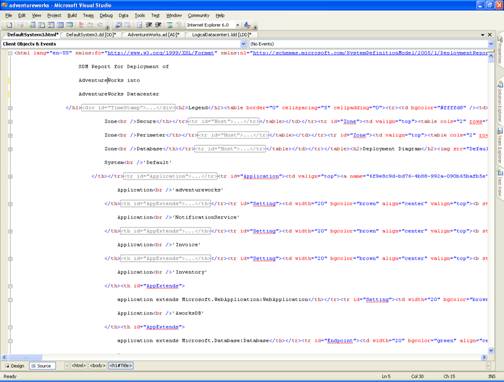Switch to the DefaultSystem3.dd [DD] tab

click(91, 35)
